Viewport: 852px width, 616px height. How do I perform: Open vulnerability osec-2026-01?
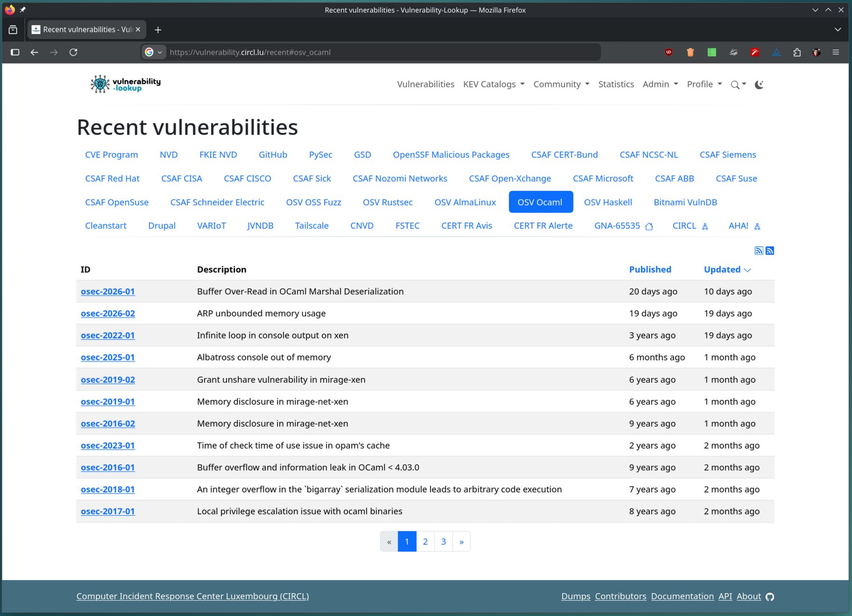[108, 291]
